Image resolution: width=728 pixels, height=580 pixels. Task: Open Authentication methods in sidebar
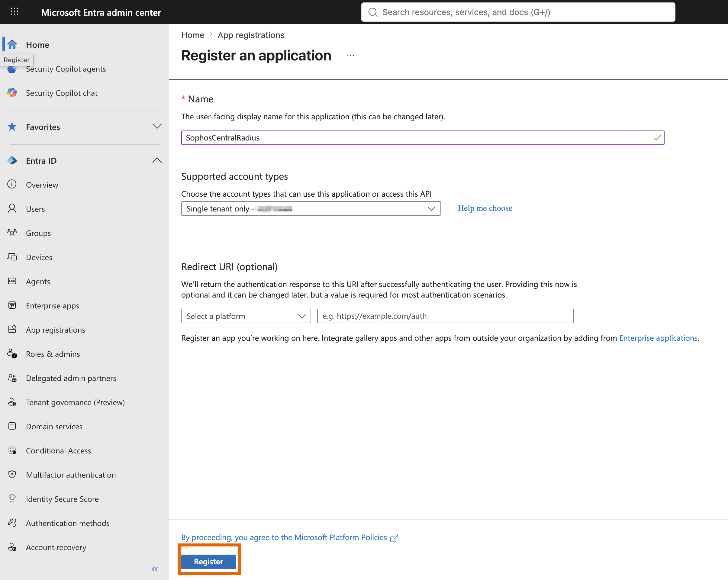tap(68, 523)
